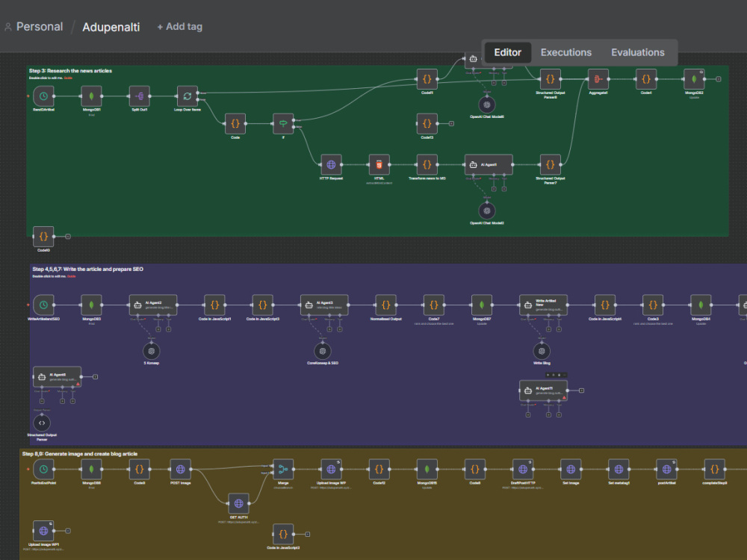Select the Write Artikel New agent node
747x560 pixels.
click(543, 305)
